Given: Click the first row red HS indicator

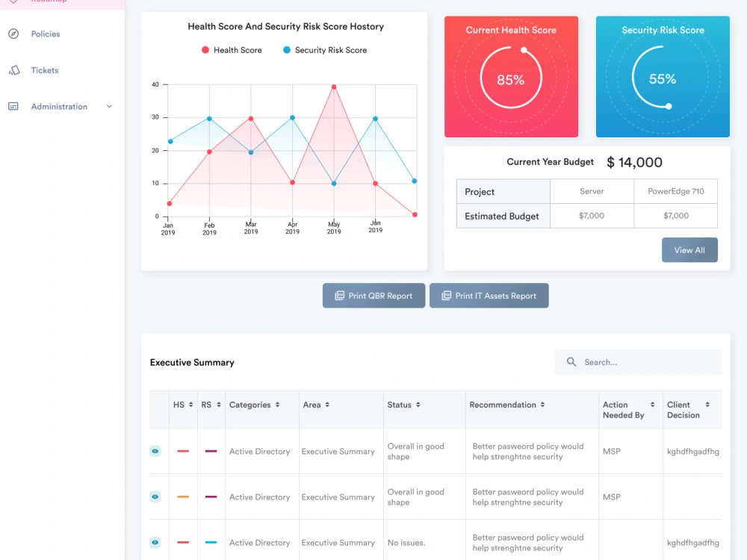Looking at the screenshot, I should pyautogui.click(x=183, y=451).
